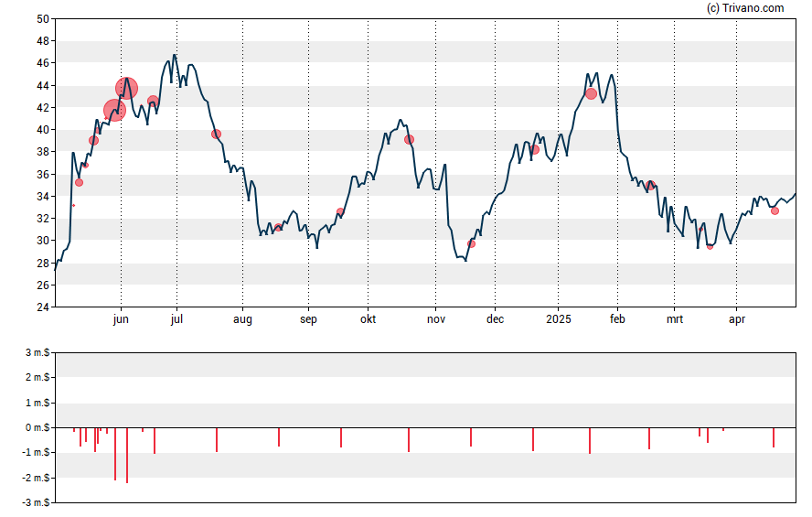
Task: Click the 'mrt' x-axis label
Action: pyautogui.click(x=674, y=319)
